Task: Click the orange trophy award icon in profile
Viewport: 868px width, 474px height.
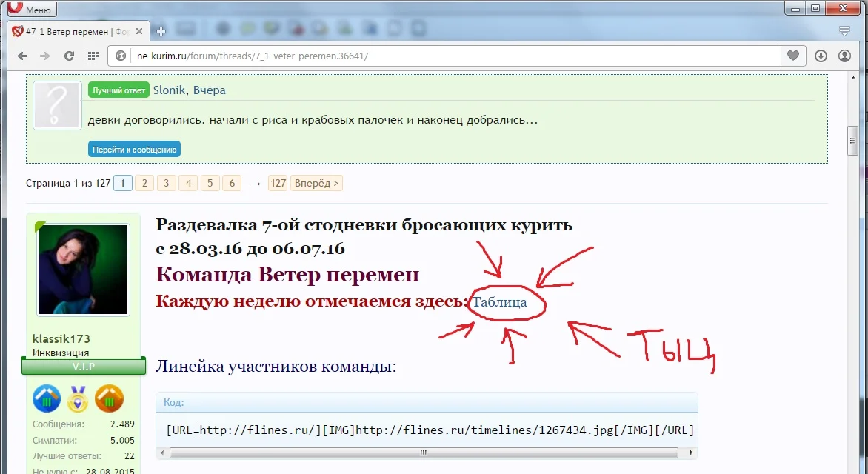Action: point(110,399)
